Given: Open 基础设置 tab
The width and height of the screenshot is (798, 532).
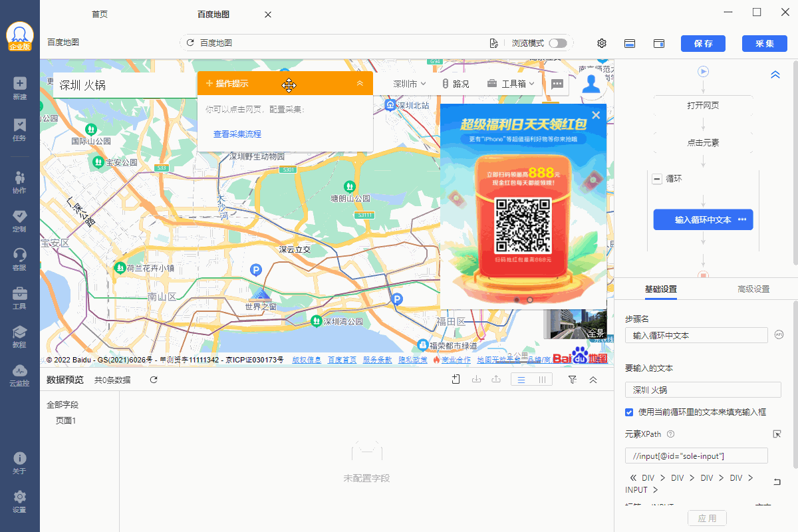Looking at the screenshot, I should point(660,289).
